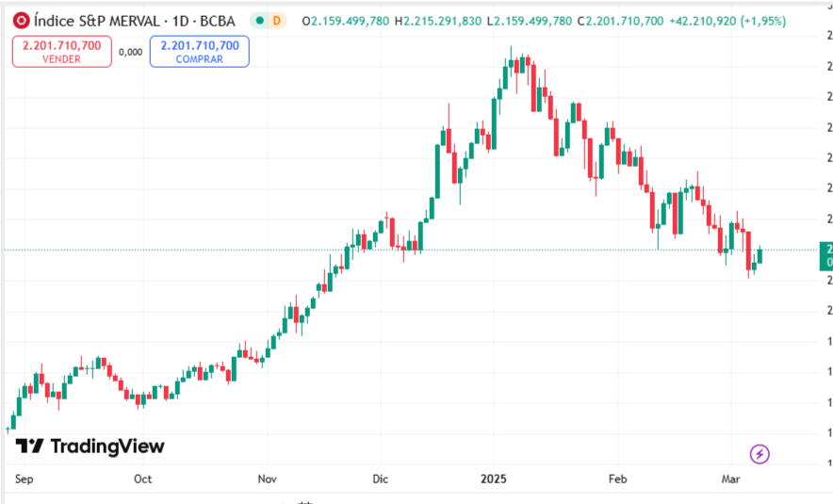Image resolution: width=833 pixels, height=504 pixels.
Task: Click the Nov label on time axis
Action: 268,480
